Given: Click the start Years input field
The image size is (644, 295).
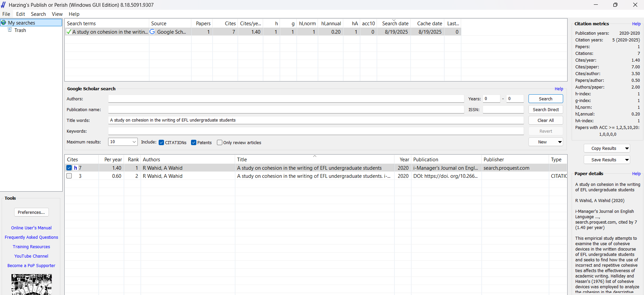Looking at the screenshot, I should click(x=491, y=99).
